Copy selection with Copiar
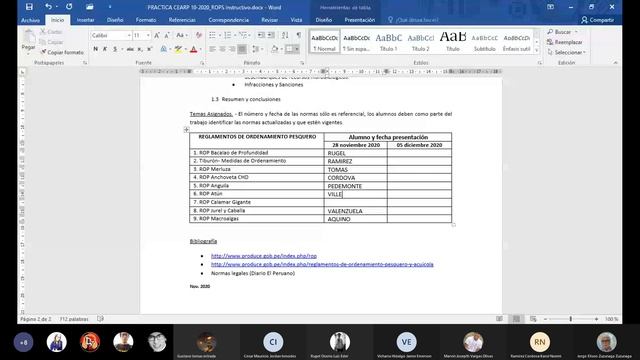The image size is (640, 360). coord(51,42)
